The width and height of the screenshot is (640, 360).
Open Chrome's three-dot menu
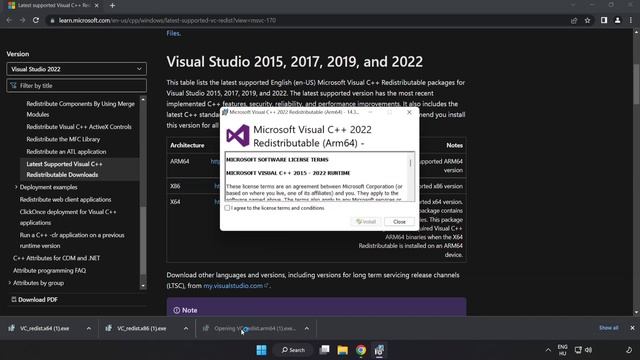coord(631,20)
